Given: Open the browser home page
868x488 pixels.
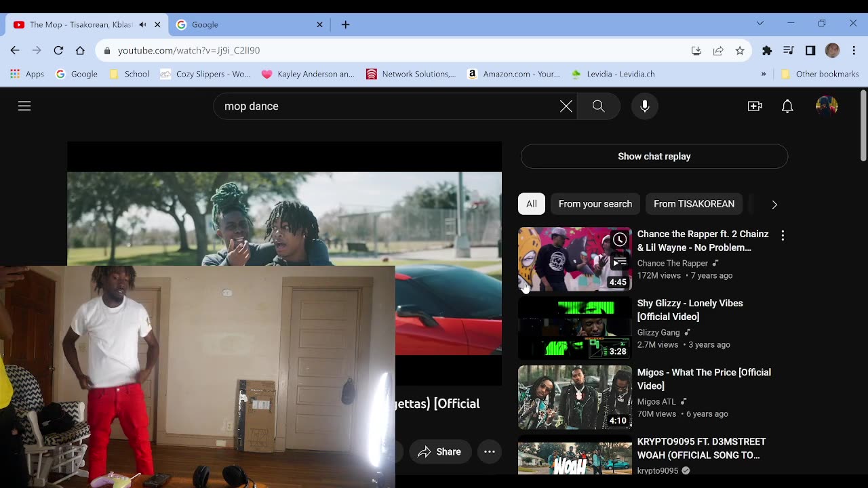Looking at the screenshot, I should pyautogui.click(x=80, y=50).
